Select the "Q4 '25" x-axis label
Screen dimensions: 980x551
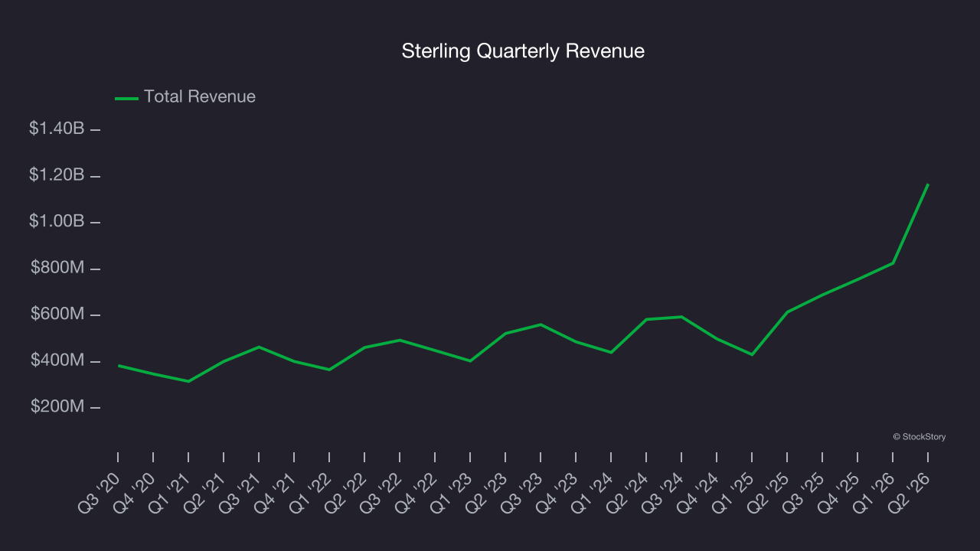click(x=840, y=492)
